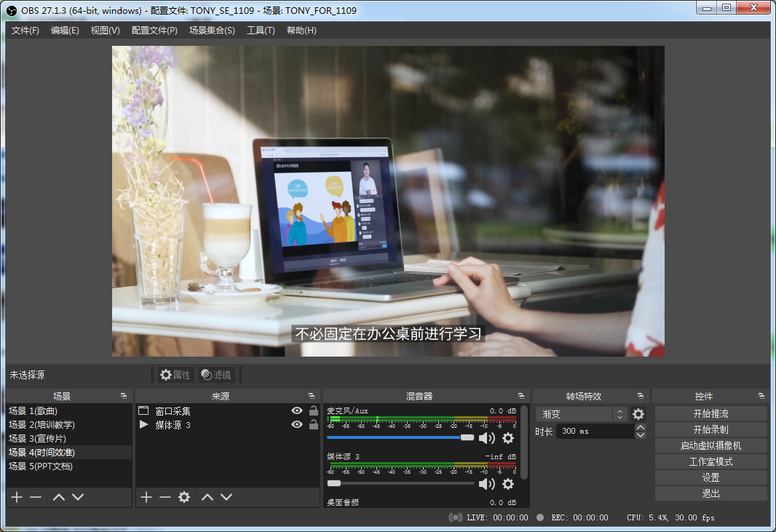Open the 场景集合(S) menu
Screen dimensions: 776x532
(x=212, y=30)
